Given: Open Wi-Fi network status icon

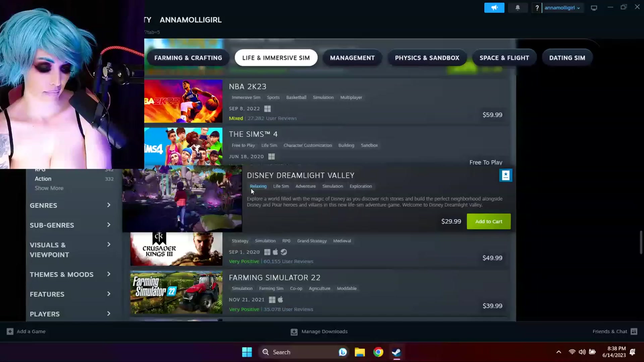Looking at the screenshot, I should 572,352.
